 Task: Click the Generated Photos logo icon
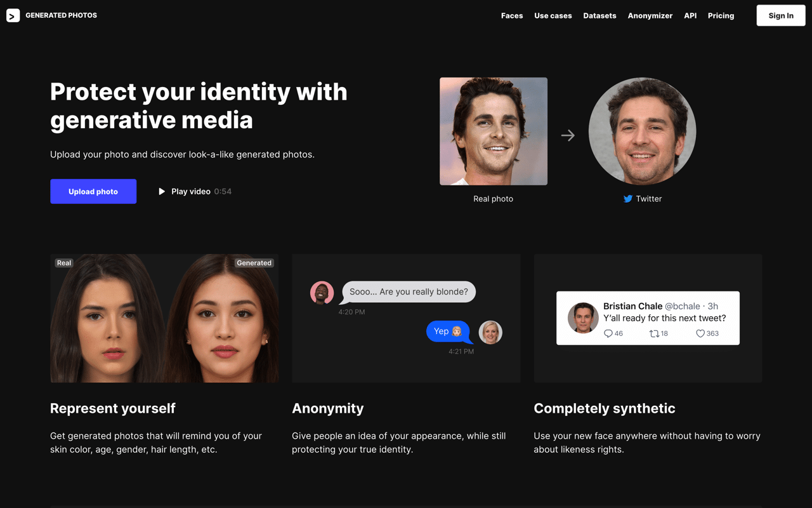pos(13,16)
